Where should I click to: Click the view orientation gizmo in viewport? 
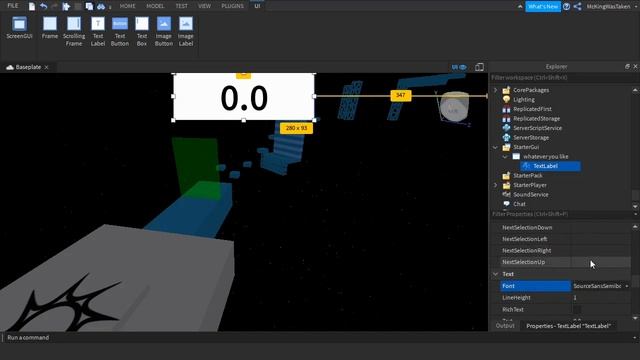[x=453, y=108]
